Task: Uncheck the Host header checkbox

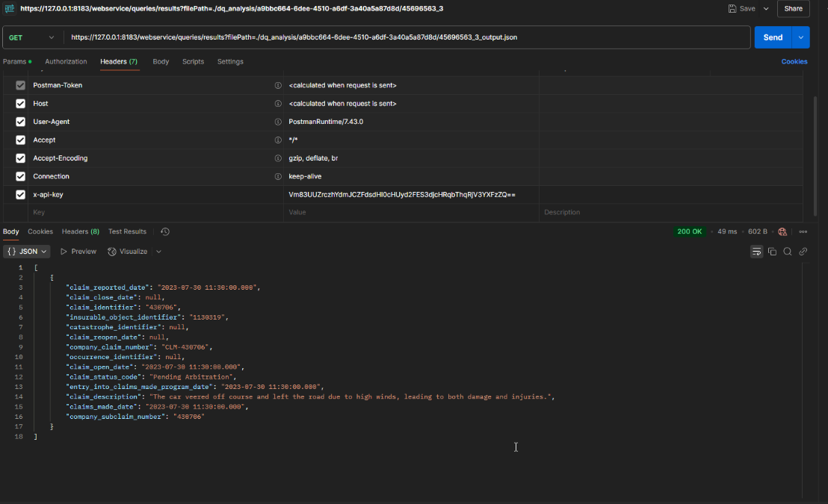Action: (21, 104)
